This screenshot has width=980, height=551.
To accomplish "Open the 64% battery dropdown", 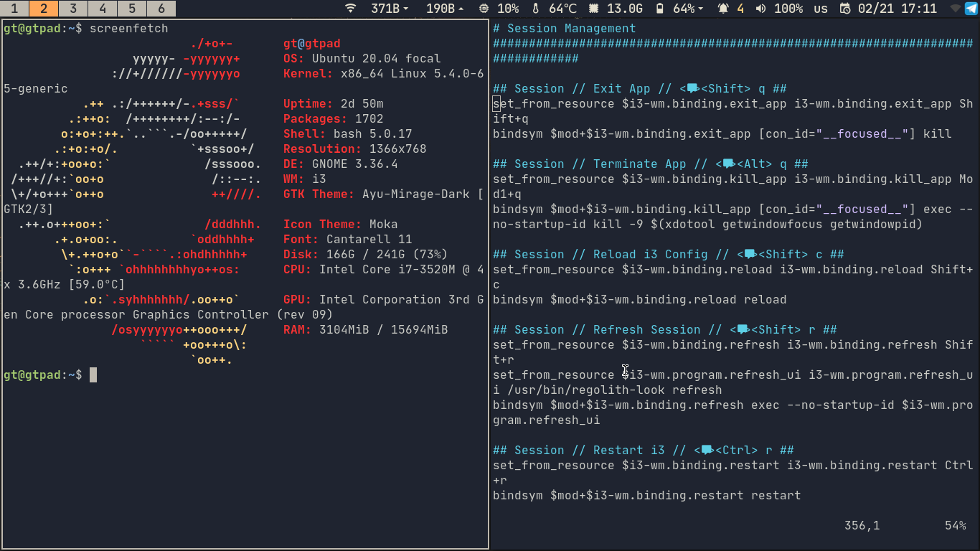I will click(x=689, y=9).
